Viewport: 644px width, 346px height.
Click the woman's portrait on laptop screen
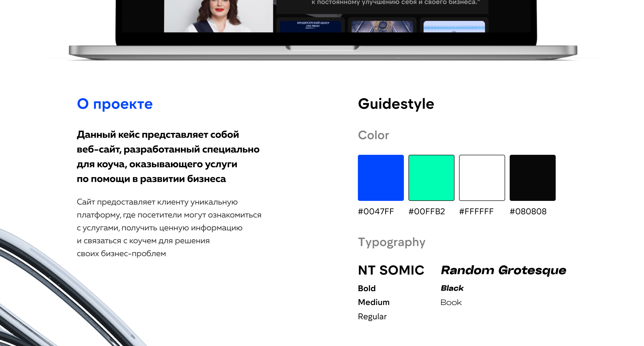tap(218, 16)
